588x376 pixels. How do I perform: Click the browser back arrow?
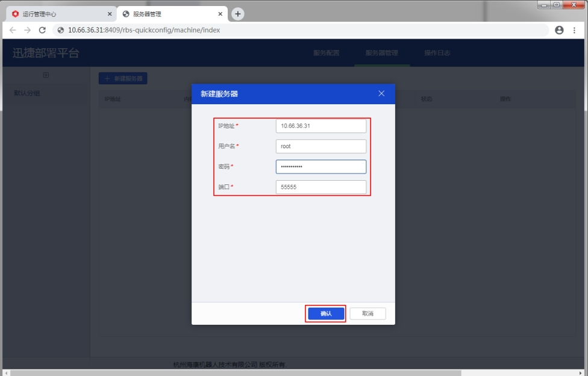(x=13, y=30)
